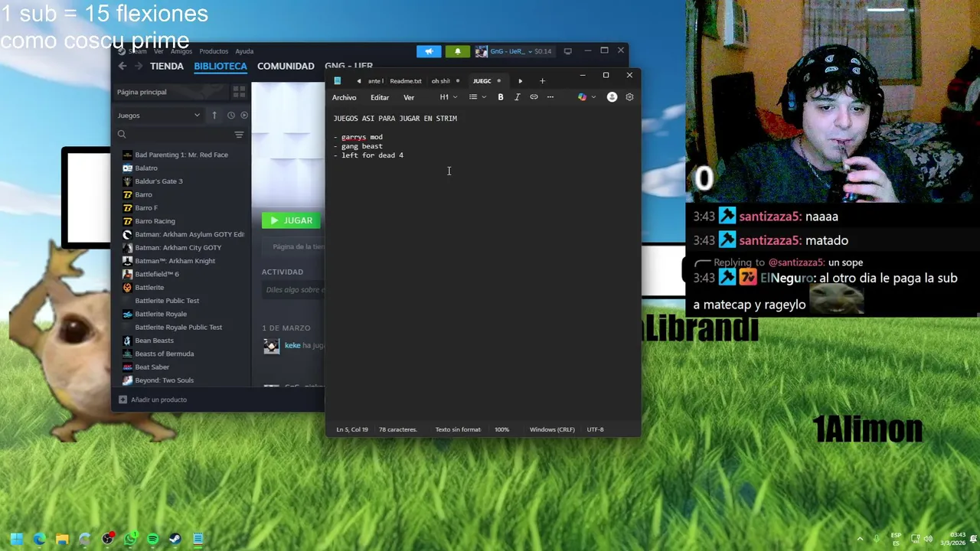The height and width of the screenshot is (551, 980).
Task: Select Beat Saber in the library list
Action: [x=152, y=367]
